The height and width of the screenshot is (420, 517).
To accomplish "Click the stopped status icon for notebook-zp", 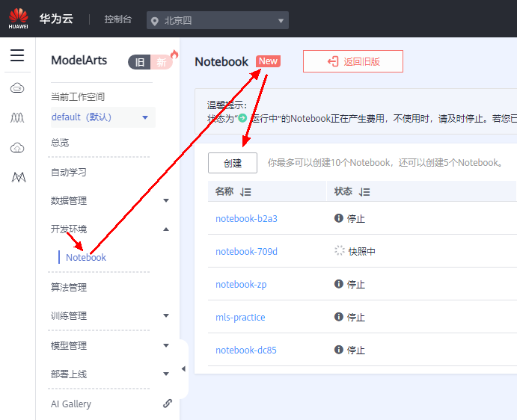I will tap(339, 284).
